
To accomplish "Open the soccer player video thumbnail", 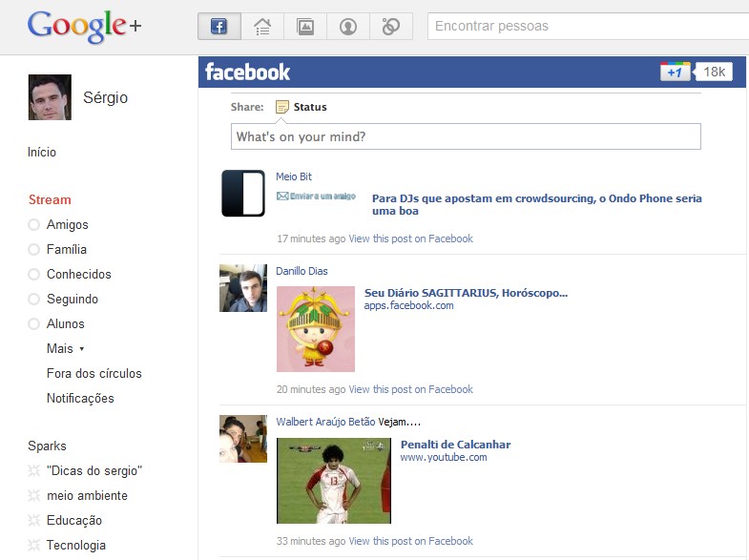I will click(334, 481).
